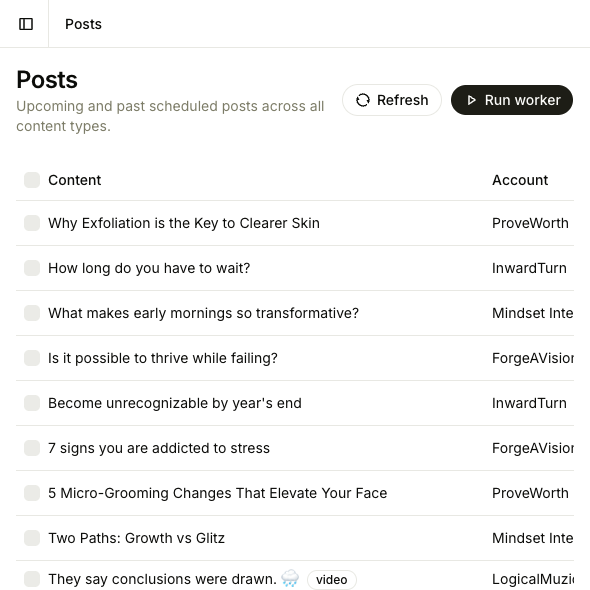Click the video tag badge
This screenshot has width=590, height=590.
(x=331, y=579)
